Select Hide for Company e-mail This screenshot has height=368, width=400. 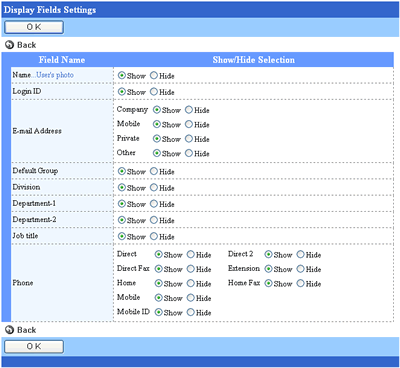click(189, 110)
